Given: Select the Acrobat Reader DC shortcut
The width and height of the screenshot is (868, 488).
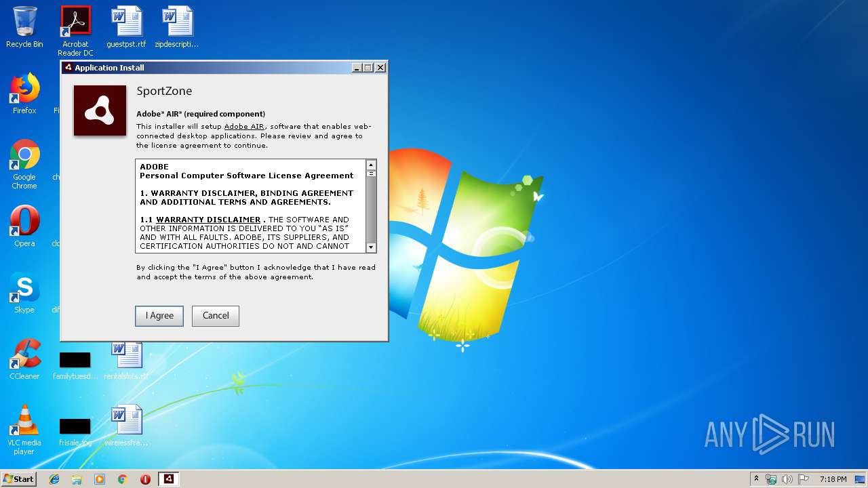Looking at the screenshot, I should [75, 31].
